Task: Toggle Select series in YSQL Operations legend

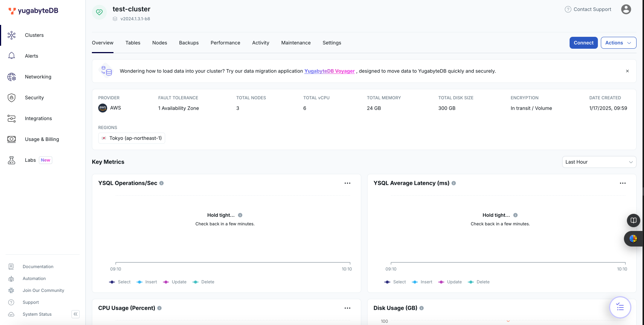Action: pyautogui.click(x=120, y=282)
